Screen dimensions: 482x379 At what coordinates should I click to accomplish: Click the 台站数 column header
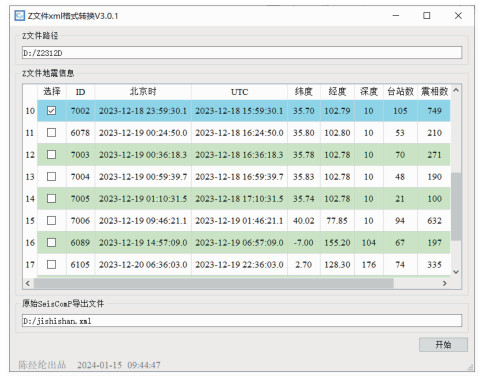coord(400,92)
